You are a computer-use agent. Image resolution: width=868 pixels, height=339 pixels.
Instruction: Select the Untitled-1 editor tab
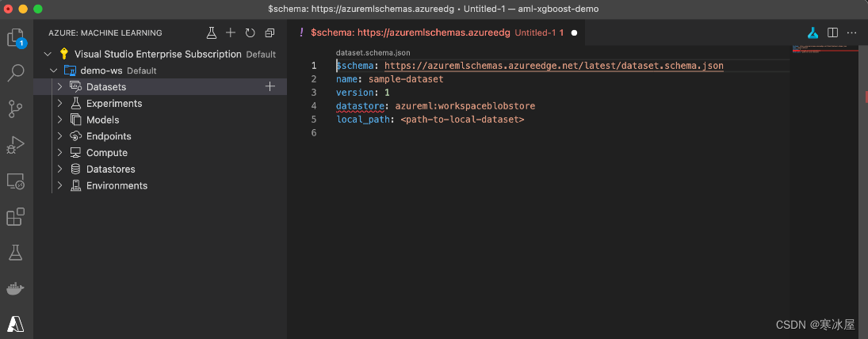point(438,32)
